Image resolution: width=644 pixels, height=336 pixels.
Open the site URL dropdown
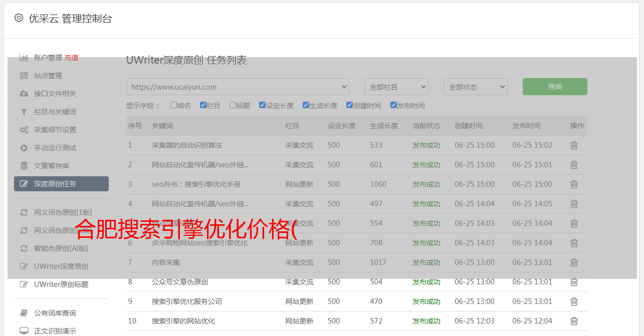click(x=238, y=87)
